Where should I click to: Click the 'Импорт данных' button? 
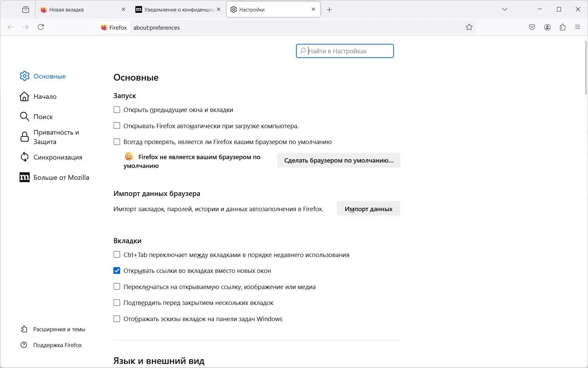(368, 209)
